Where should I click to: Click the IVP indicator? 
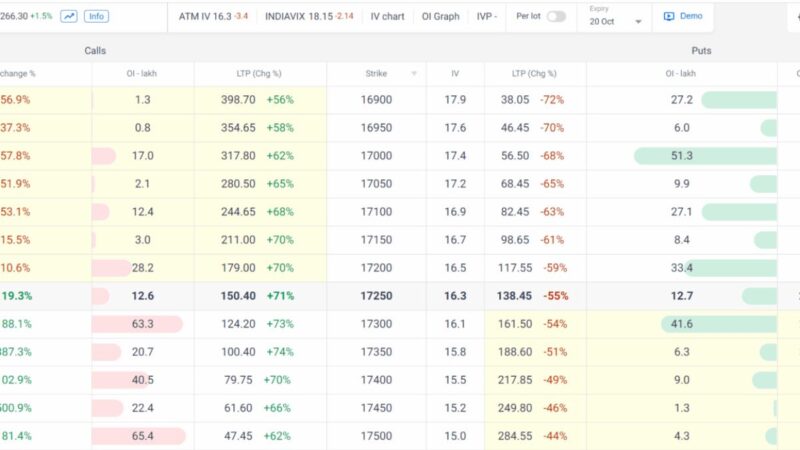click(487, 16)
